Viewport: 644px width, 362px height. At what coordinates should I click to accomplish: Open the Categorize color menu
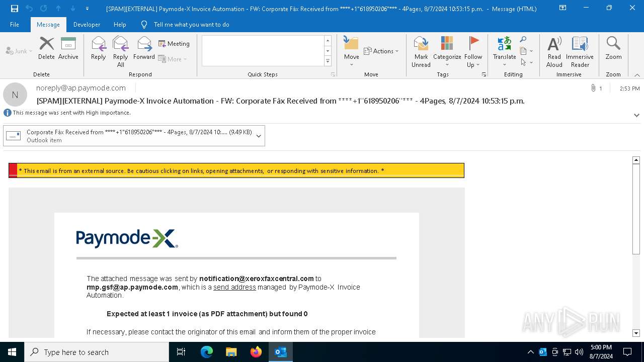(x=447, y=52)
